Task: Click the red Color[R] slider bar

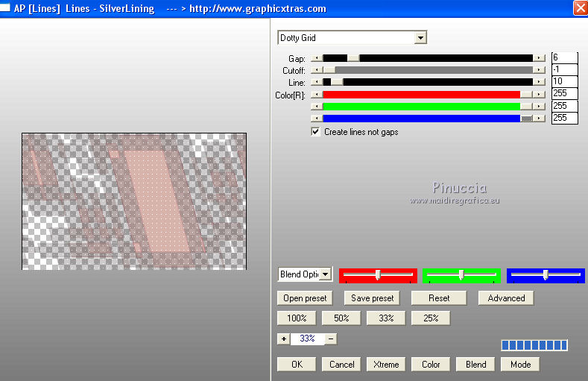Action: pyautogui.click(x=428, y=95)
